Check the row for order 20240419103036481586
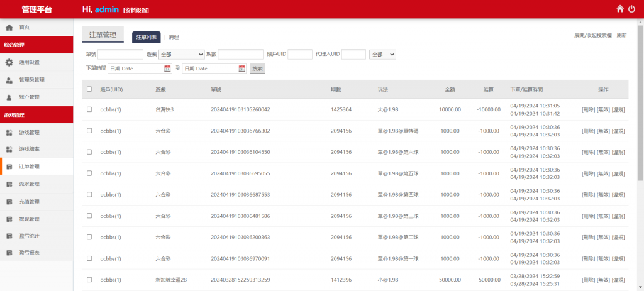Viewport: 644px width, 291px height. [x=89, y=216]
